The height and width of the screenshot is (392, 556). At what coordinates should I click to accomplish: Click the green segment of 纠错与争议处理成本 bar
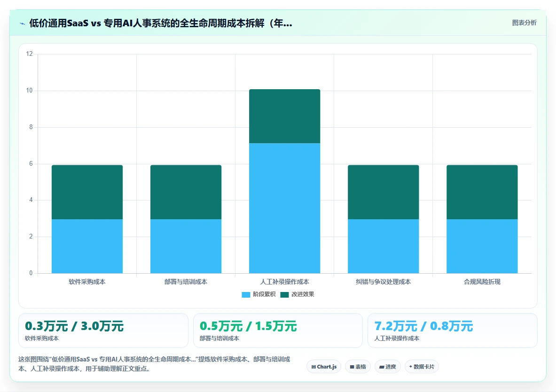pos(384,192)
